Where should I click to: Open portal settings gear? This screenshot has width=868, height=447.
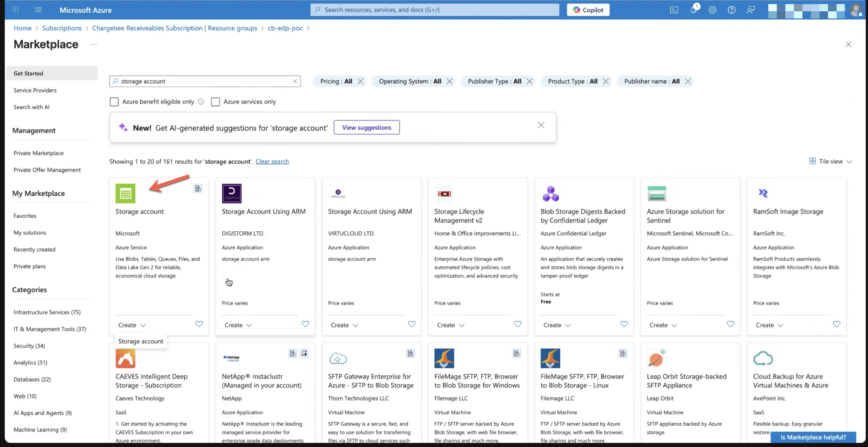pyautogui.click(x=712, y=10)
